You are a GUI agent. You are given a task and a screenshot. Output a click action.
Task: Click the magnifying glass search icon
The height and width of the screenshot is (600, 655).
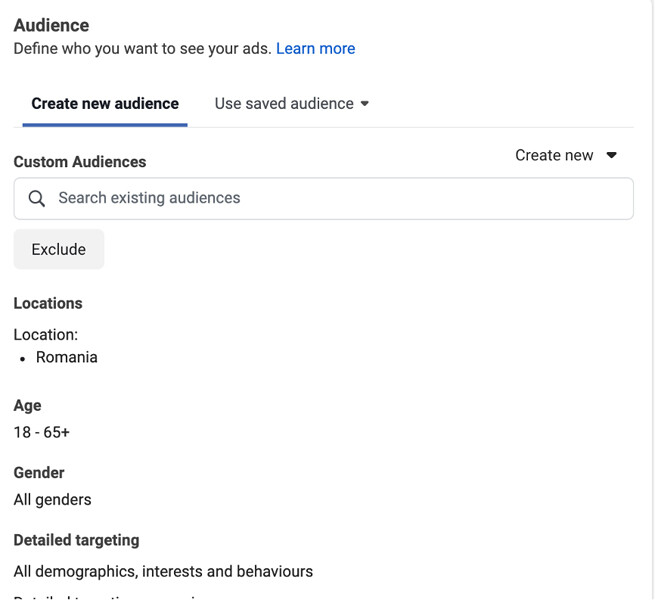click(37, 198)
